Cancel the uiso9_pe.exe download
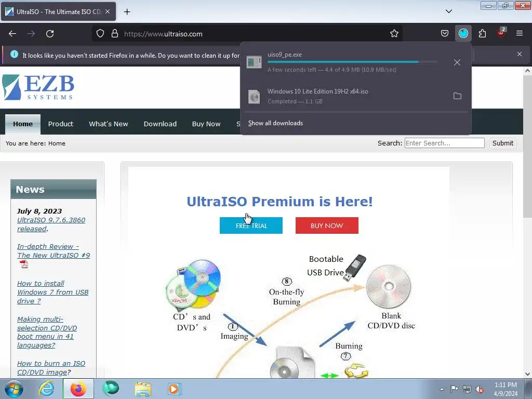 (x=457, y=62)
